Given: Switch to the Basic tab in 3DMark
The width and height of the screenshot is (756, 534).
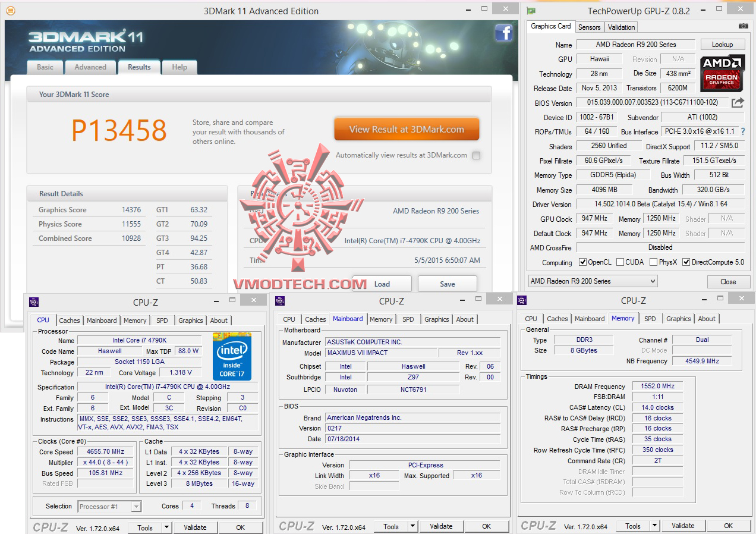Looking at the screenshot, I should pos(45,67).
